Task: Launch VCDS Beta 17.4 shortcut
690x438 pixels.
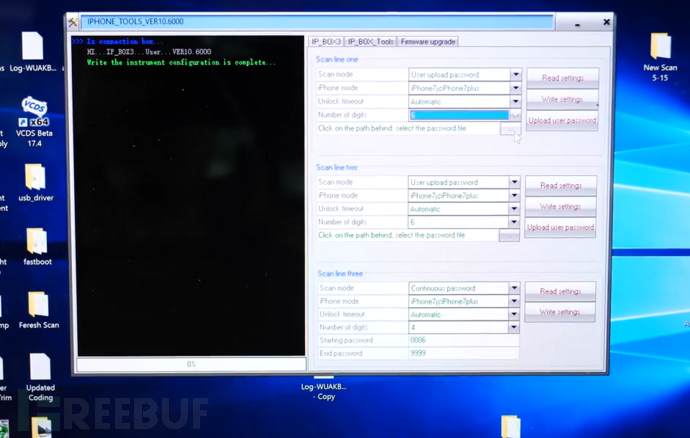Action: pyautogui.click(x=34, y=122)
